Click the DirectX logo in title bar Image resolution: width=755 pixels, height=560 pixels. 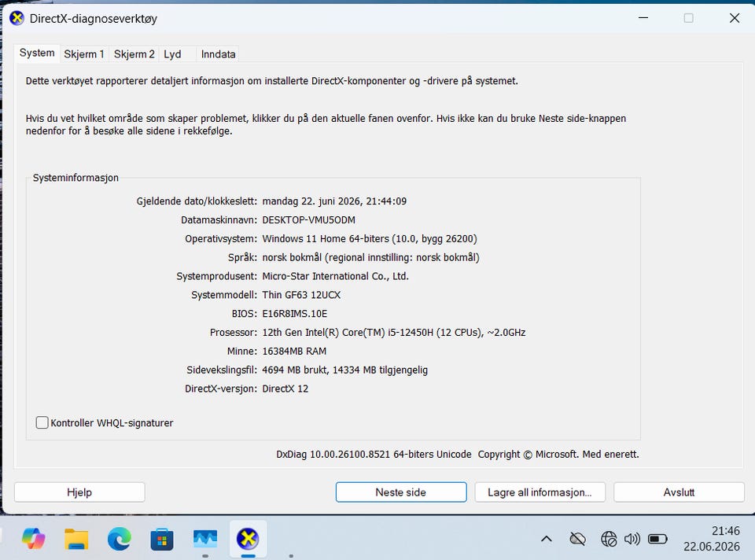pos(17,18)
